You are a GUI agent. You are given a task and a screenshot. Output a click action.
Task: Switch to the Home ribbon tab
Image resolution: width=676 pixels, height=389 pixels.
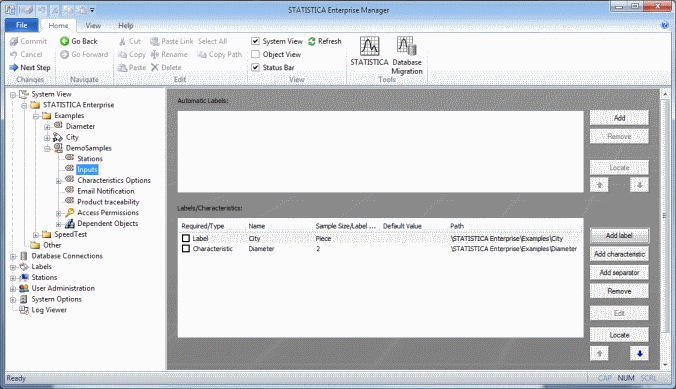point(58,25)
